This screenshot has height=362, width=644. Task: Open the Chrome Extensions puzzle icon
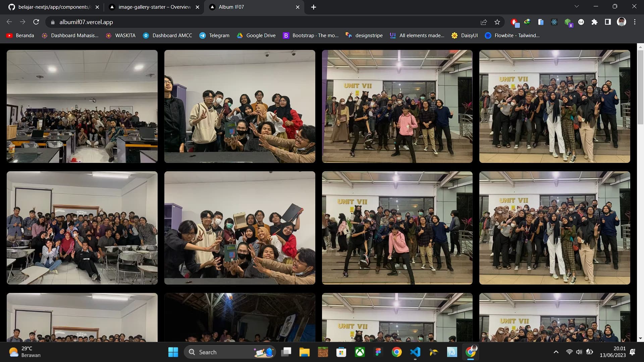coord(594,22)
